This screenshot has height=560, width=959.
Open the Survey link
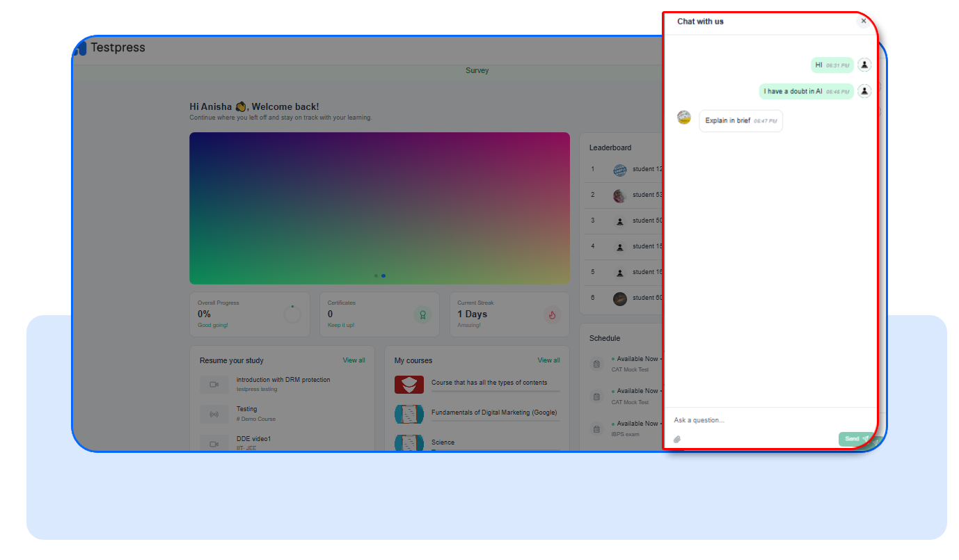pyautogui.click(x=477, y=70)
